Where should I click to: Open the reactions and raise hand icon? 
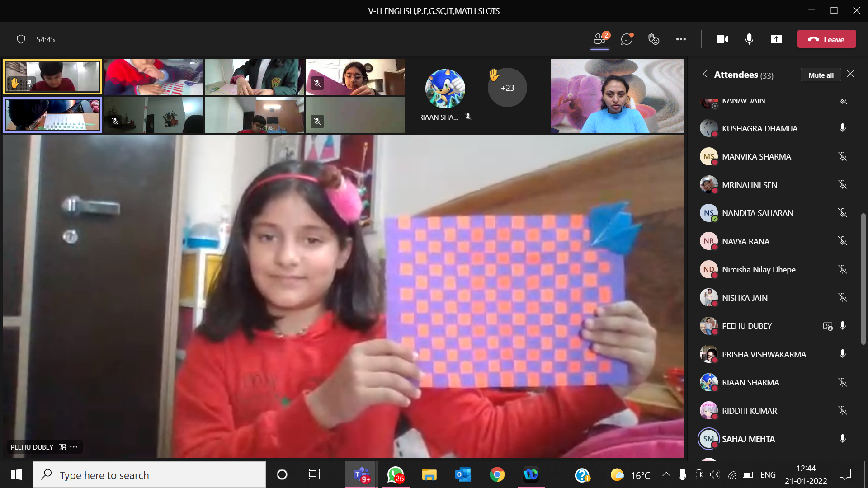point(654,39)
